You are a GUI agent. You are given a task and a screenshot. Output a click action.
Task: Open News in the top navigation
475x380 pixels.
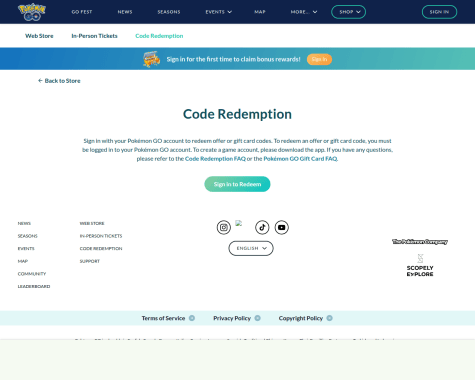(125, 12)
